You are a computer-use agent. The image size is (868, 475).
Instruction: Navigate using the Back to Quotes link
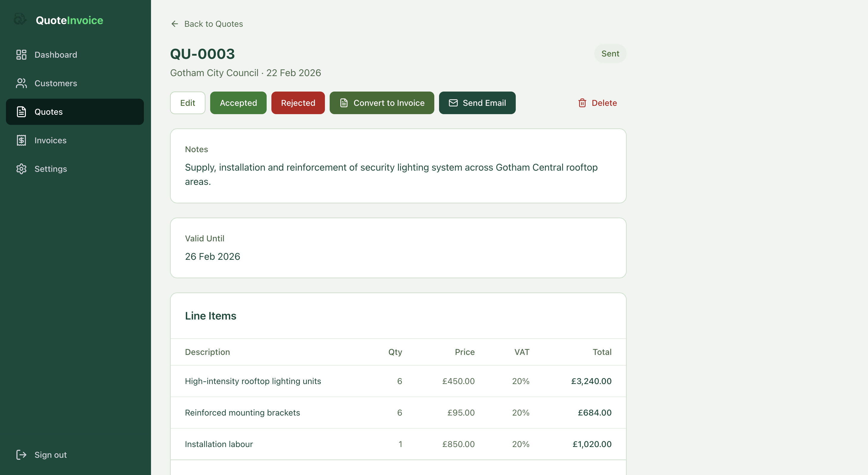(x=214, y=23)
